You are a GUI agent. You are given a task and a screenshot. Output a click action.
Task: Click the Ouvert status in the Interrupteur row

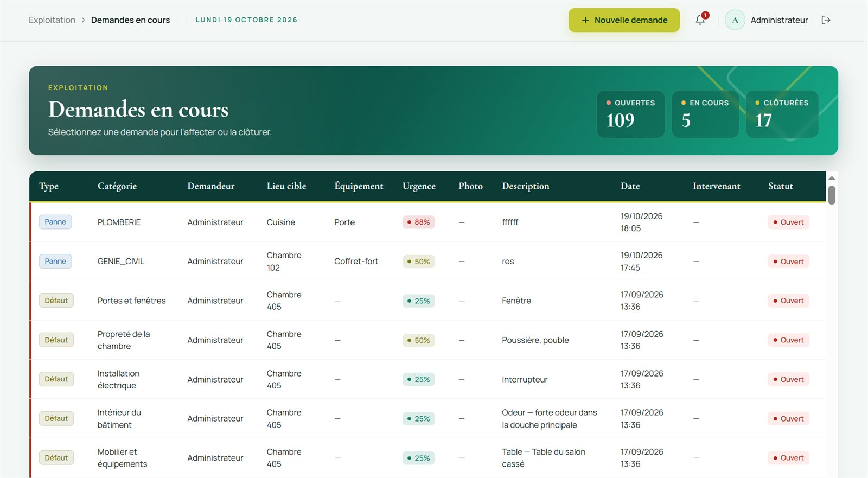pos(788,379)
